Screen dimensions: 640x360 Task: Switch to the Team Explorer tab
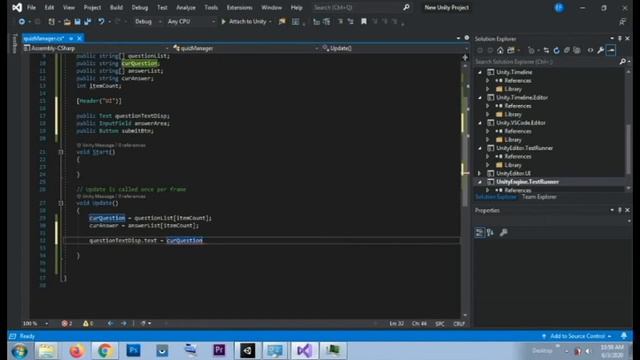tap(539, 197)
